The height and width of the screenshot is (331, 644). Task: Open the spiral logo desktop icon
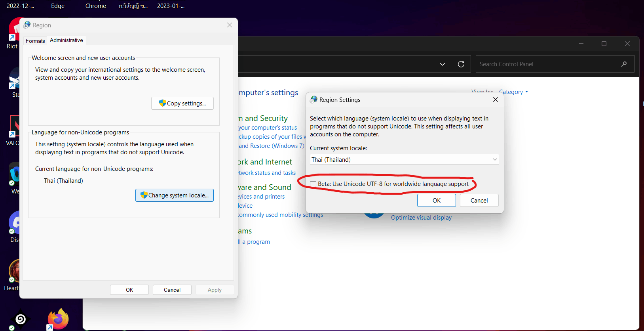21,319
